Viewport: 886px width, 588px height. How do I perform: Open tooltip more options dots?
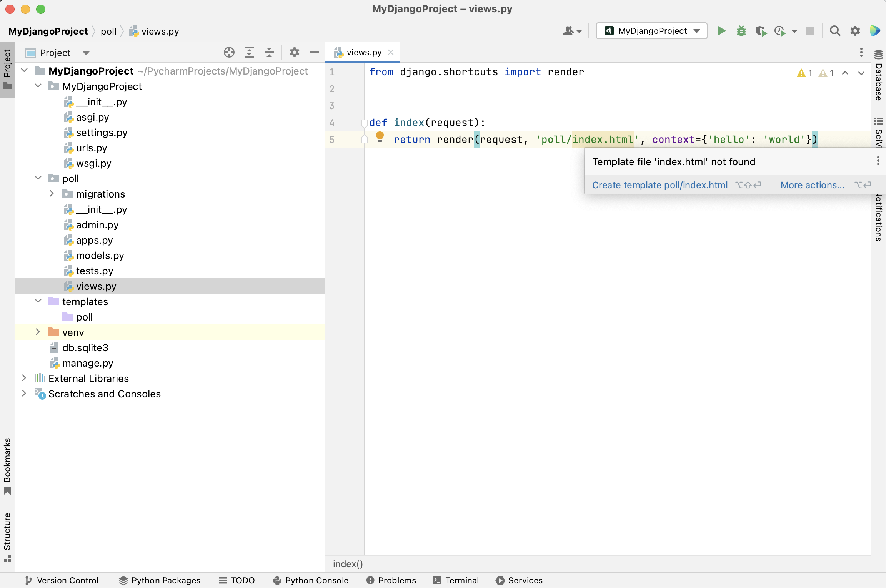click(x=878, y=161)
